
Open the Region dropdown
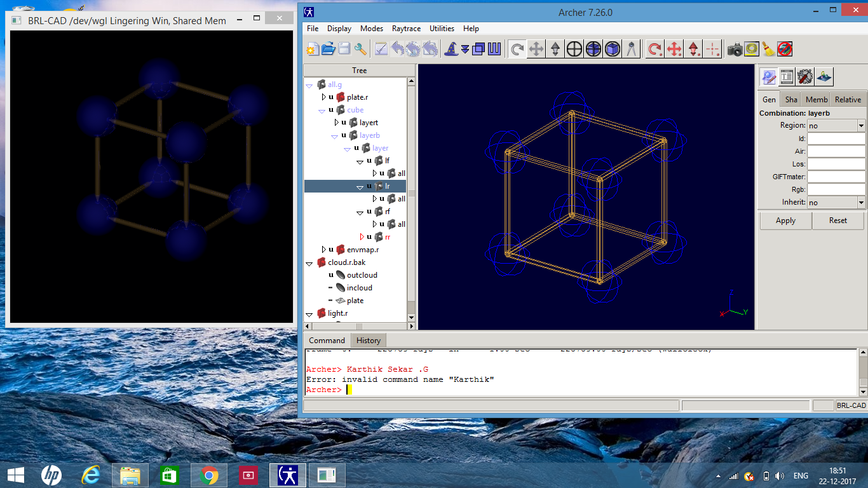click(861, 126)
